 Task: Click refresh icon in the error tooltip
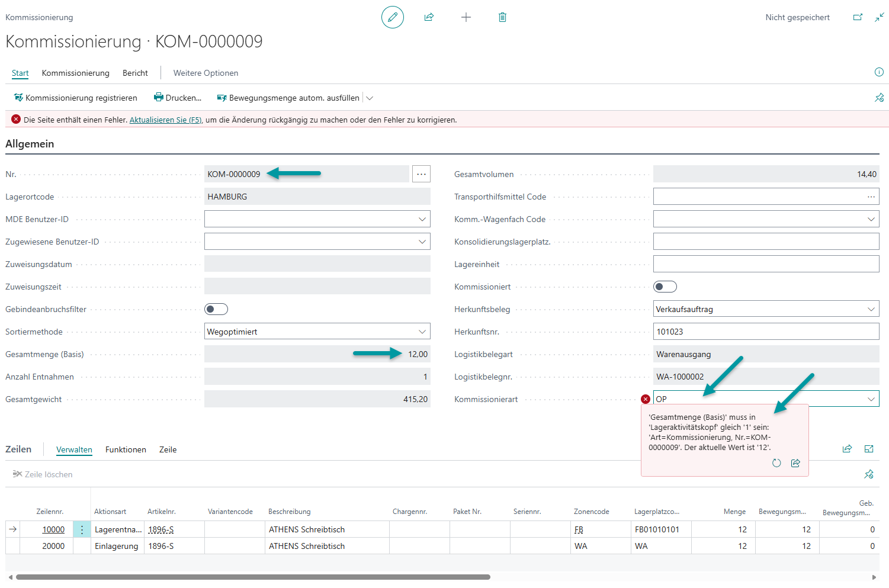click(776, 463)
